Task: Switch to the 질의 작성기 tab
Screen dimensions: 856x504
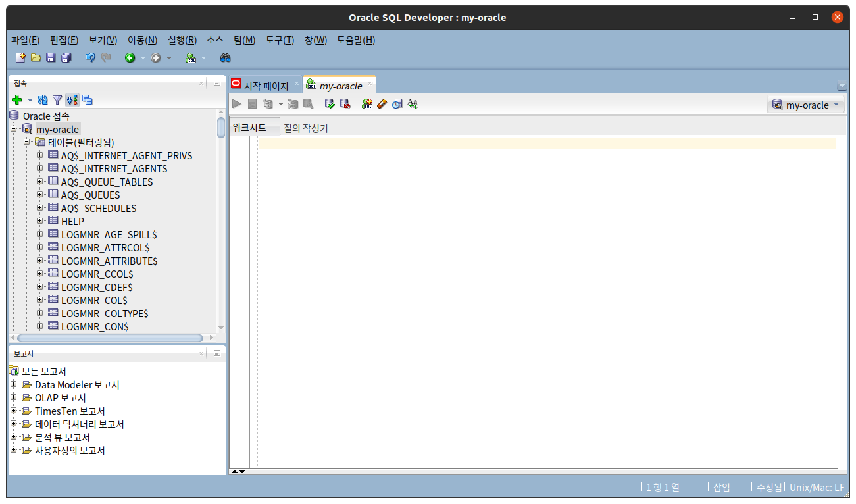Action: coord(306,128)
